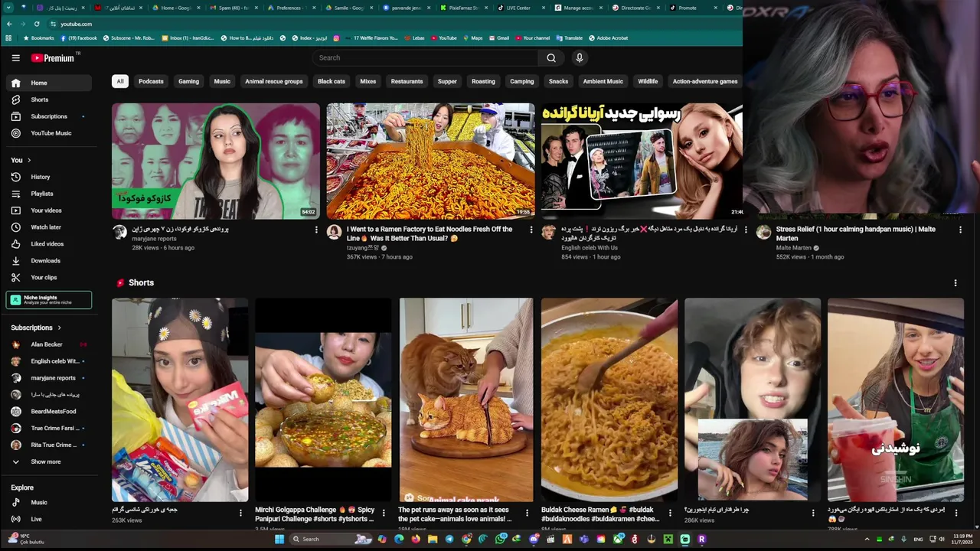Open tzuyang channel name link

click(363, 248)
